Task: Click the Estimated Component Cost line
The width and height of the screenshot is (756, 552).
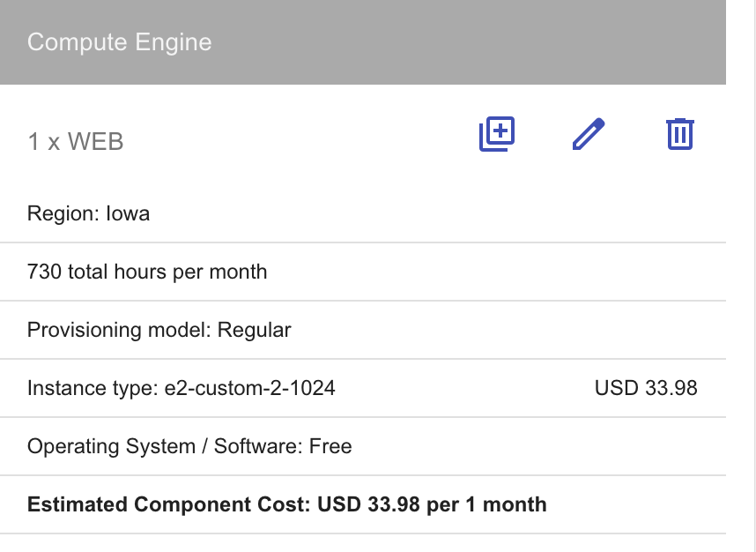Action: click(x=287, y=504)
